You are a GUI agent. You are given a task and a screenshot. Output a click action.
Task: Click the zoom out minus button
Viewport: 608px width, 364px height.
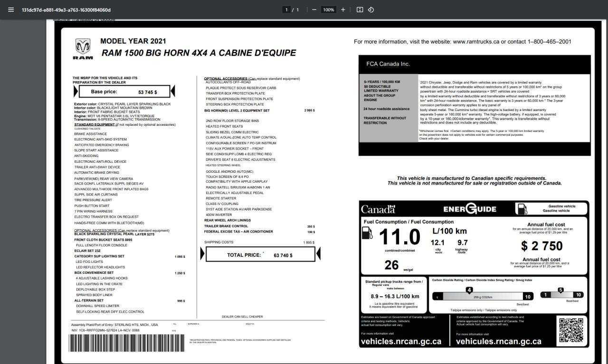tap(314, 10)
